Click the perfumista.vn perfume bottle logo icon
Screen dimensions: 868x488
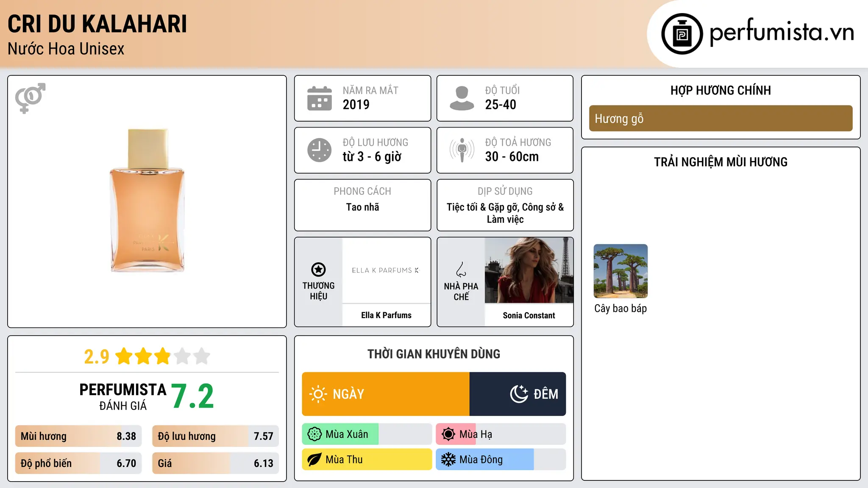682,34
